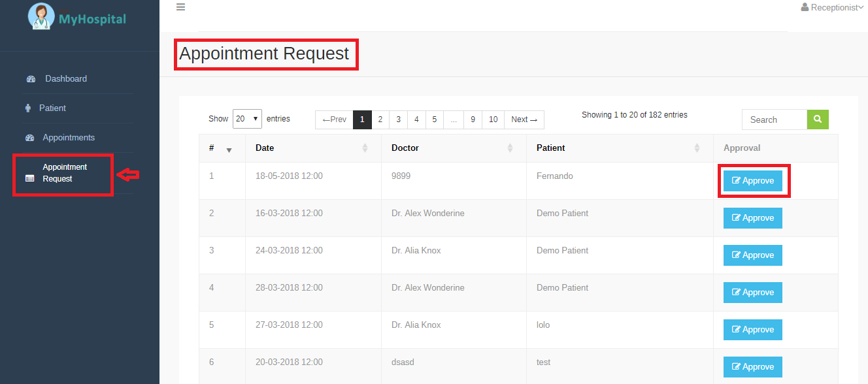This screenshot has height=384, width=868.
Task: Sort by Doctor column arrows icon
Action: (510, 148)
